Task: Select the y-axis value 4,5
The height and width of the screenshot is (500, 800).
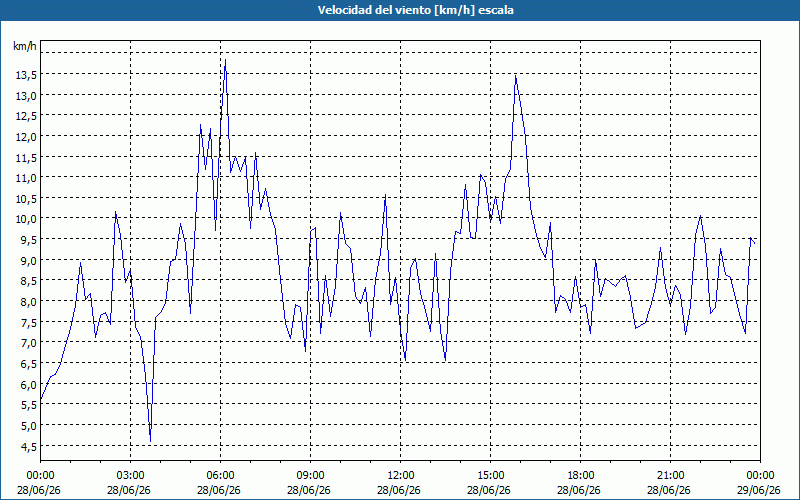Action: click(x=28, y=446)
